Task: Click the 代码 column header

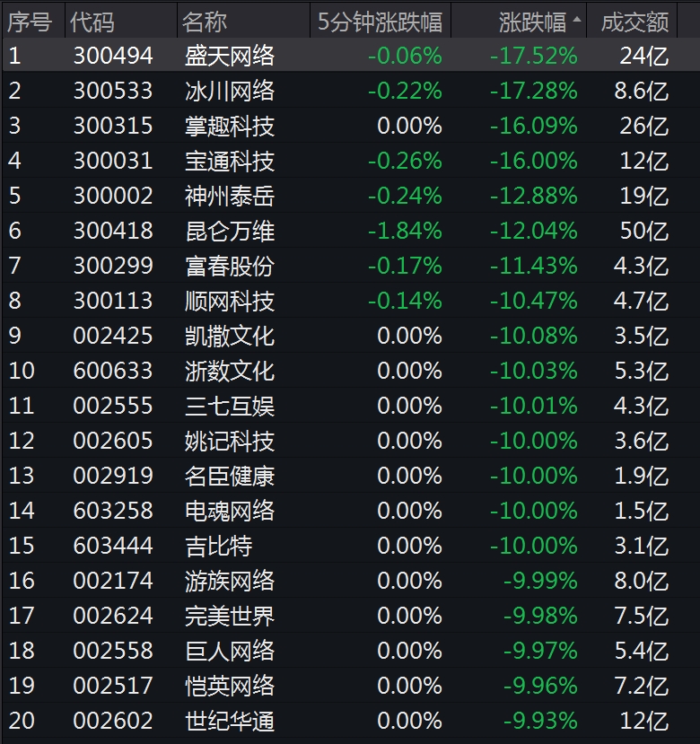Action: click(x=92, y=22)
